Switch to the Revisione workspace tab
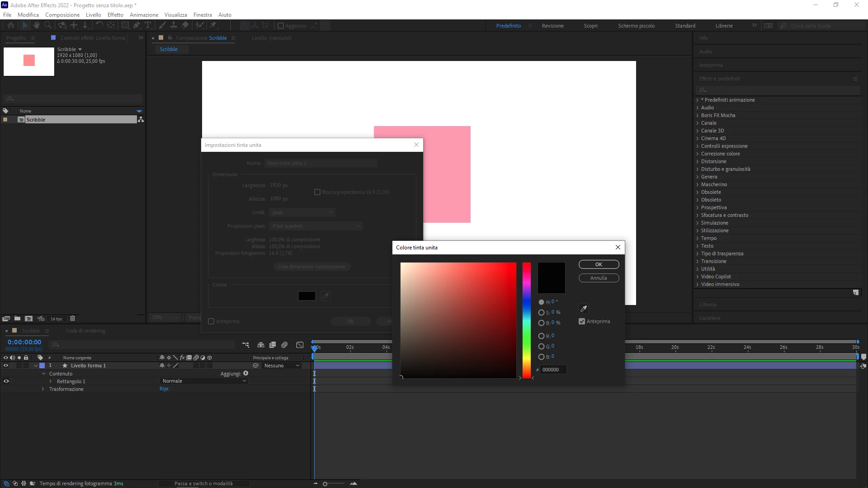This screenshot has width=868, height=488. tap(552, 26)
